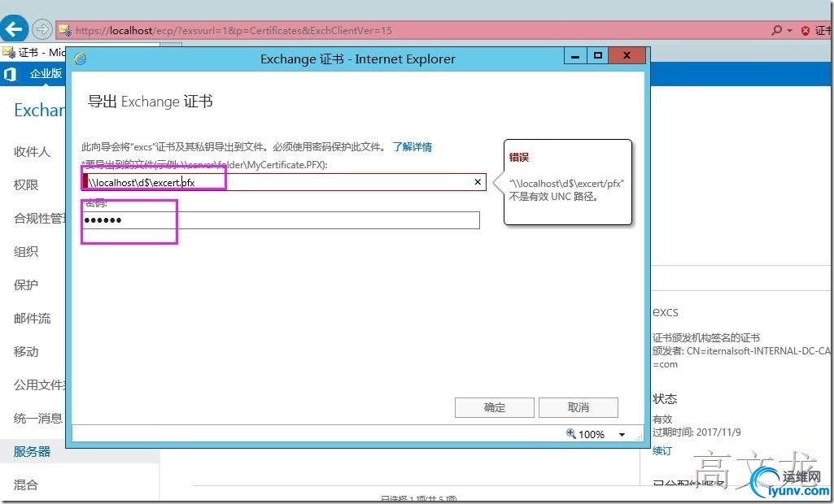Click the red certificate error icon
Screen dimensions: 834x504
(806, 30)
